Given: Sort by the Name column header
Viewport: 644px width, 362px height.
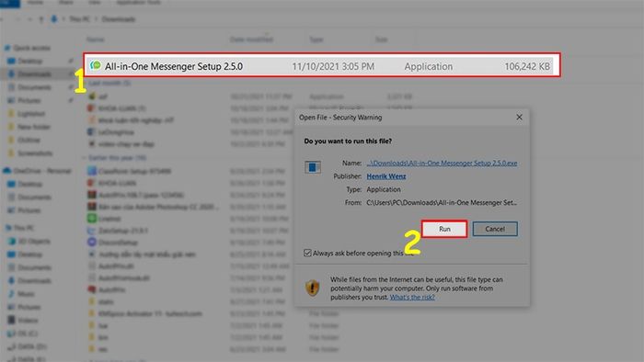Looking at the screenshot, I should (96, 40).
